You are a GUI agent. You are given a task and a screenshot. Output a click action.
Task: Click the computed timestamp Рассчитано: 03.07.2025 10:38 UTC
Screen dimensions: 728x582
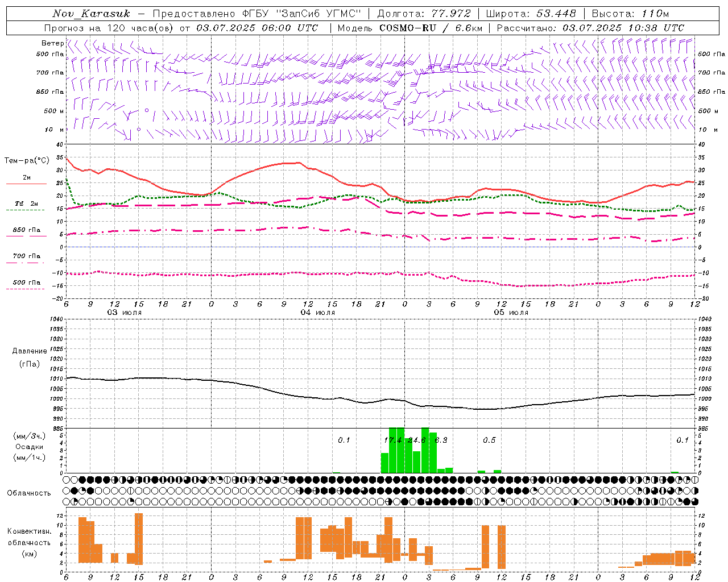[x=590, y=28]
